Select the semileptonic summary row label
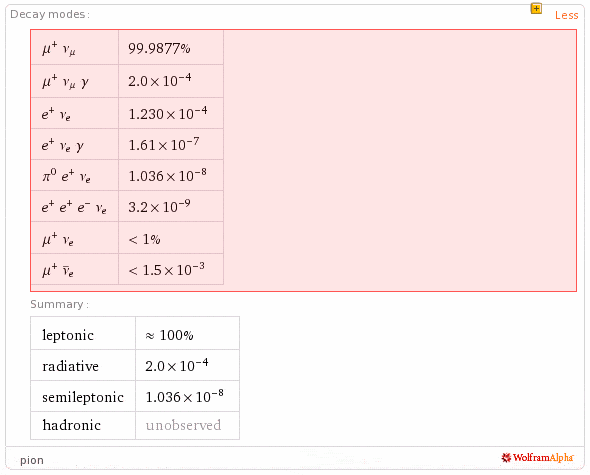The width and height of the screenshot is (590, 475). coord(83,396)
